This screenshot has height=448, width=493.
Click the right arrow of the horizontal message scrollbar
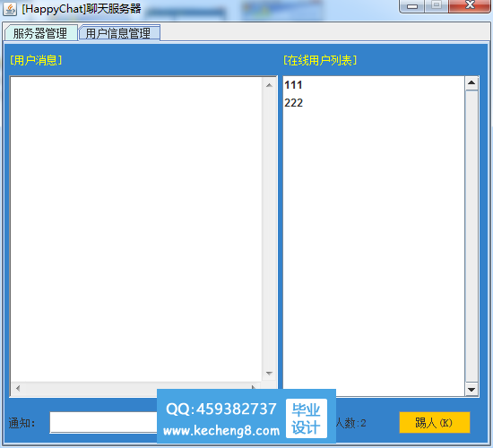[254, 388]
